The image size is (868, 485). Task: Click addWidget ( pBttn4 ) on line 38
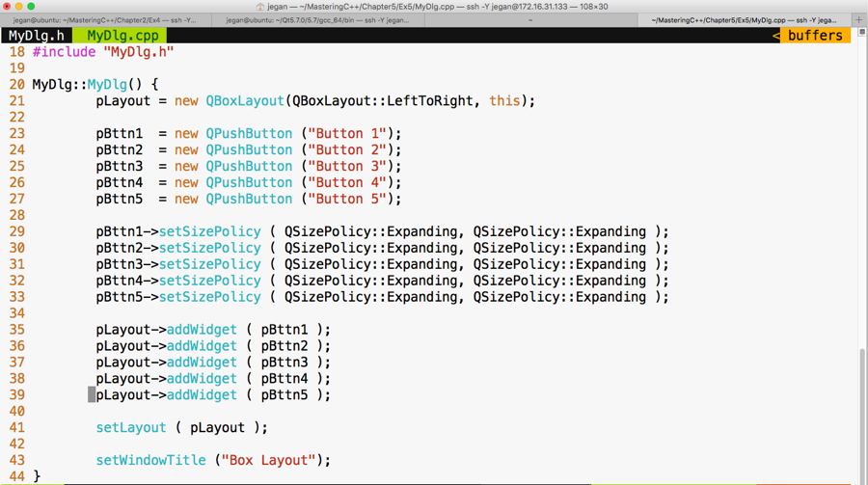point(245,379)
